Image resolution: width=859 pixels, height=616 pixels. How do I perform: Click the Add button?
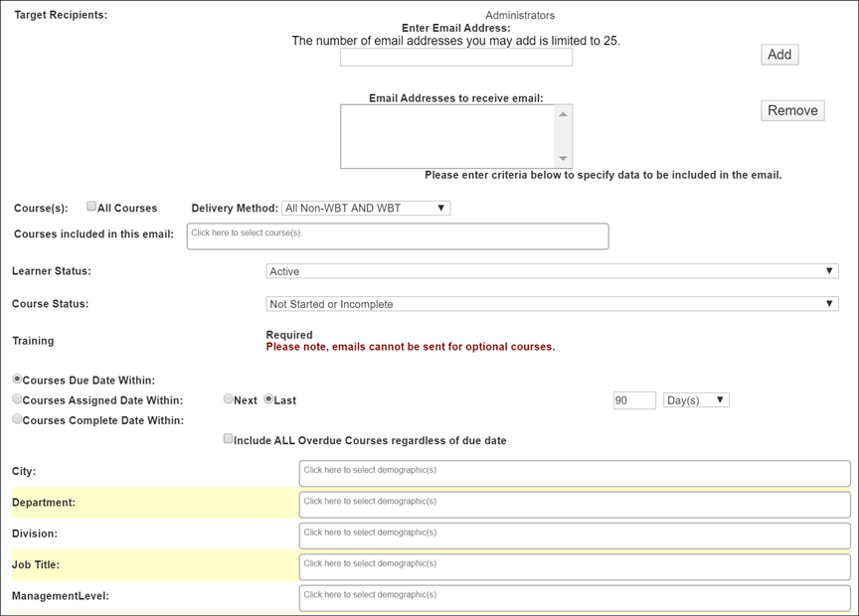pyautogui.click(x=779, y=55)
